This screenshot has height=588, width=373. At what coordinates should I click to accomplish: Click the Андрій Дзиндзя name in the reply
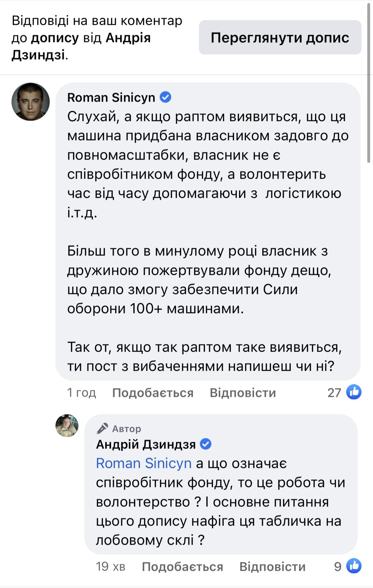click(146, 444)
